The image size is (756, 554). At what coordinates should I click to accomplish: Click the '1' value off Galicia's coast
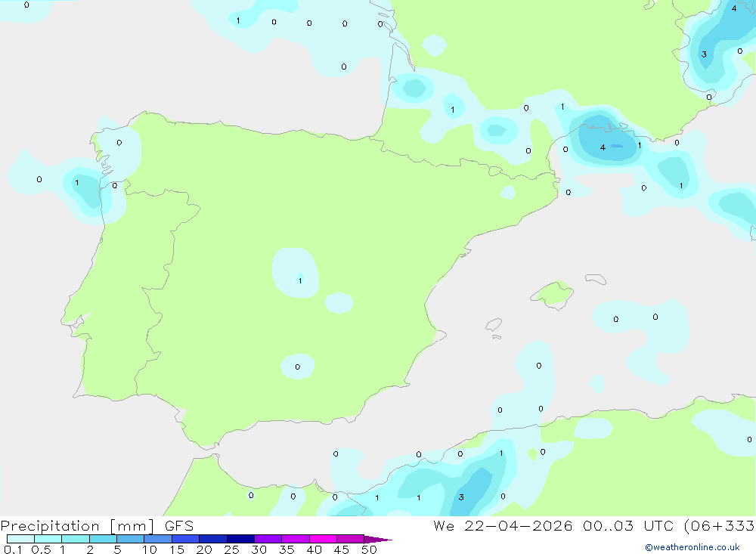(76, 183)
